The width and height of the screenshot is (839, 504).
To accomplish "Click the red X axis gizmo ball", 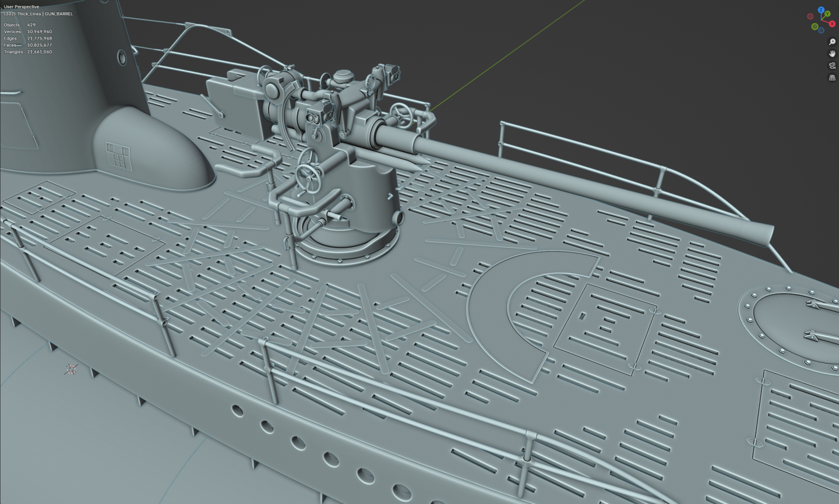I will [832, 24].
